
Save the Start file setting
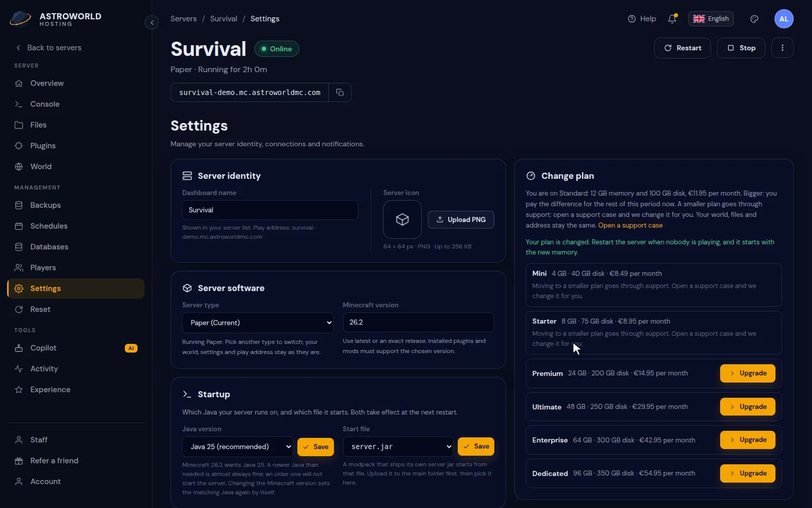476,447
